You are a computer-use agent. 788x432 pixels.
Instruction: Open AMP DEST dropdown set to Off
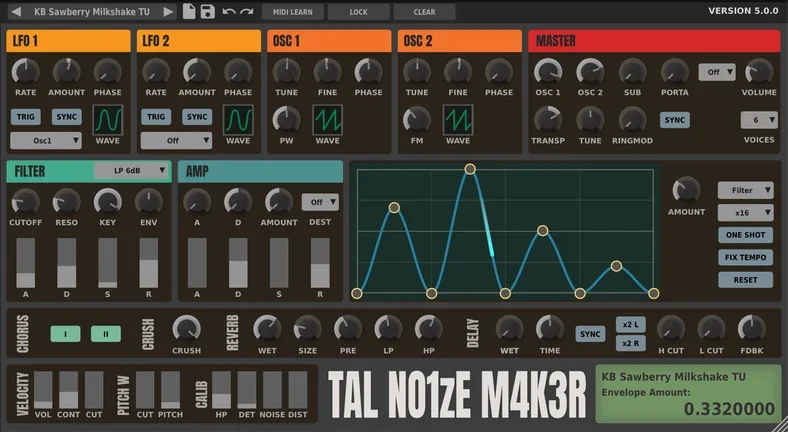click(320, 202)
